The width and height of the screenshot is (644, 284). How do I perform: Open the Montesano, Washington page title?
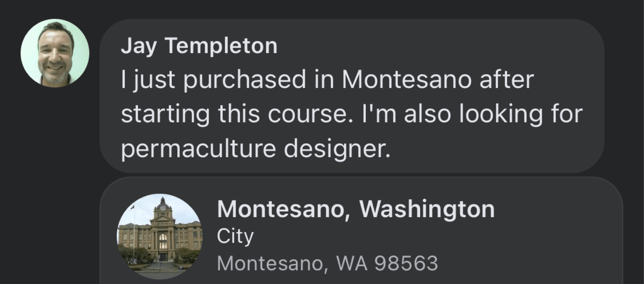point(356,209)
